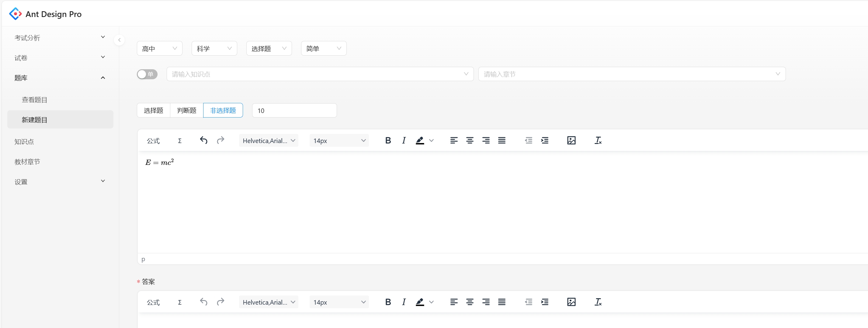Open highlight color menu in the question editor
The width and height of the screenshot is (868, 328).
pos(431,141)
